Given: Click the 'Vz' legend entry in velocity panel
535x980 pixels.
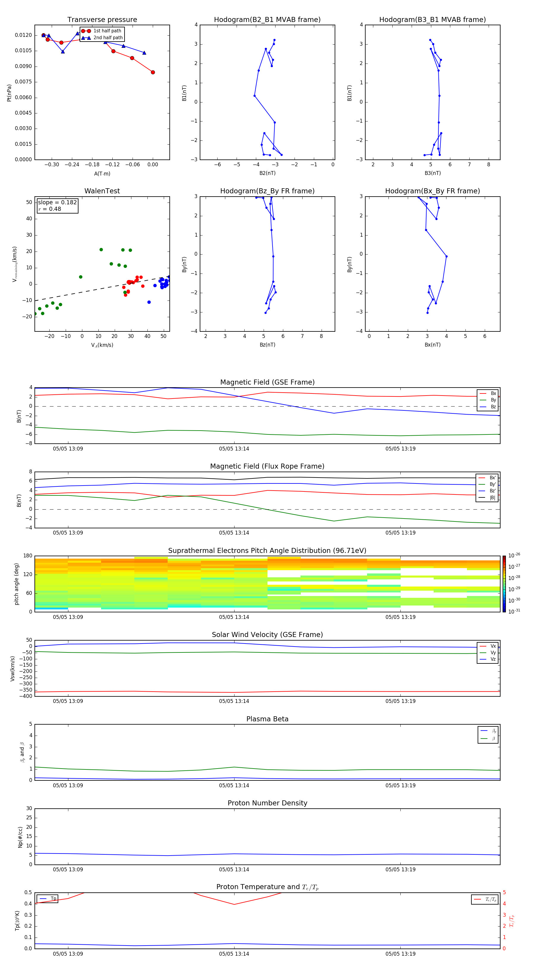Looking at the screenshot, I should 488,659.
